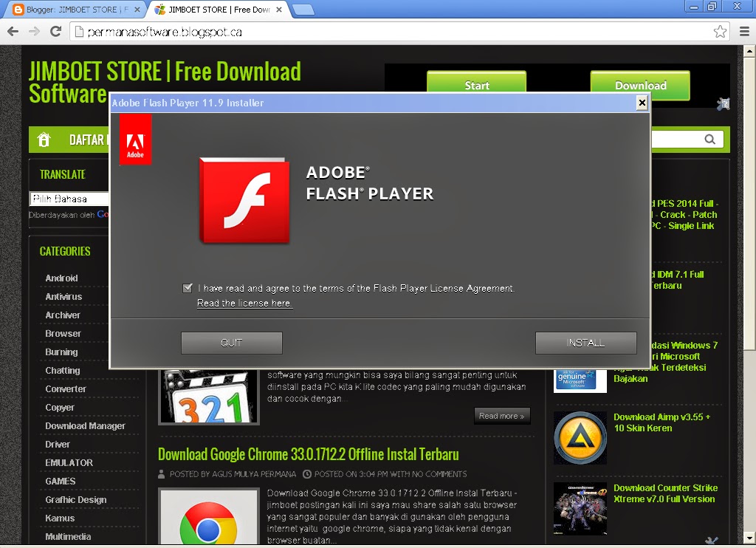The width and height of the screenshot is (756, 548).
Task: Select the Grafhic Design category
Action: (76, 500)
